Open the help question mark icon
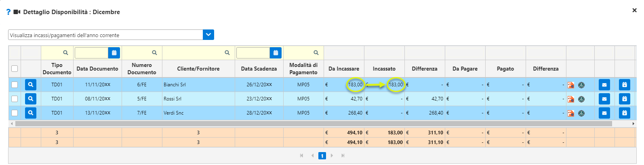 [x=8, y=12]
